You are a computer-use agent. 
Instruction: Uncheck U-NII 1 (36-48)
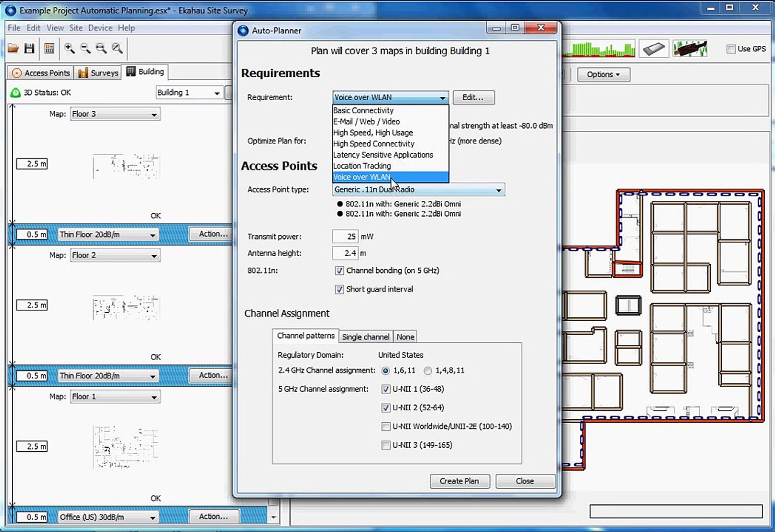pos(386,389)
